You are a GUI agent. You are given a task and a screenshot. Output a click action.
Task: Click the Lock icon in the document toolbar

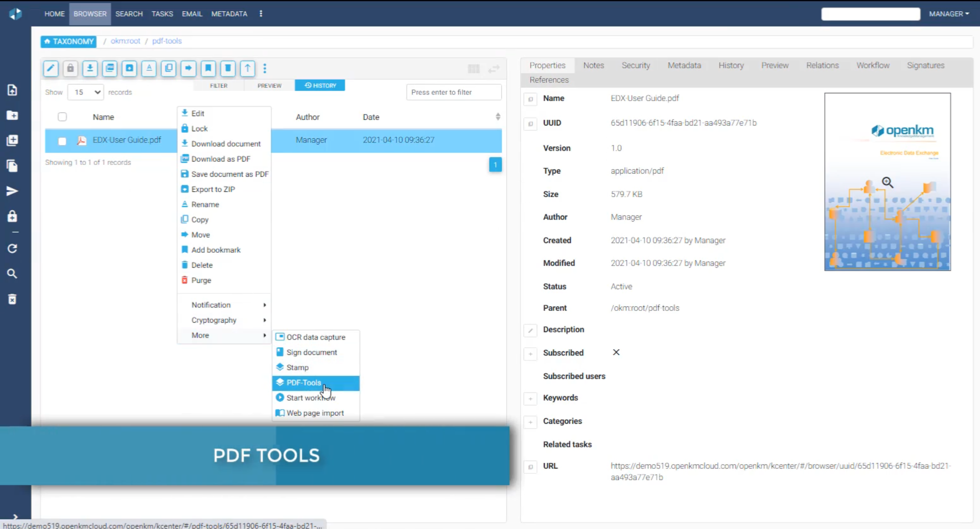coord(70,68)
